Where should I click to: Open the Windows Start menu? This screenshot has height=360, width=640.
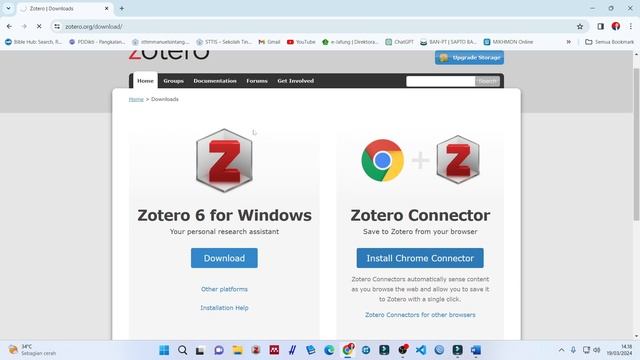tap(164, 350)
